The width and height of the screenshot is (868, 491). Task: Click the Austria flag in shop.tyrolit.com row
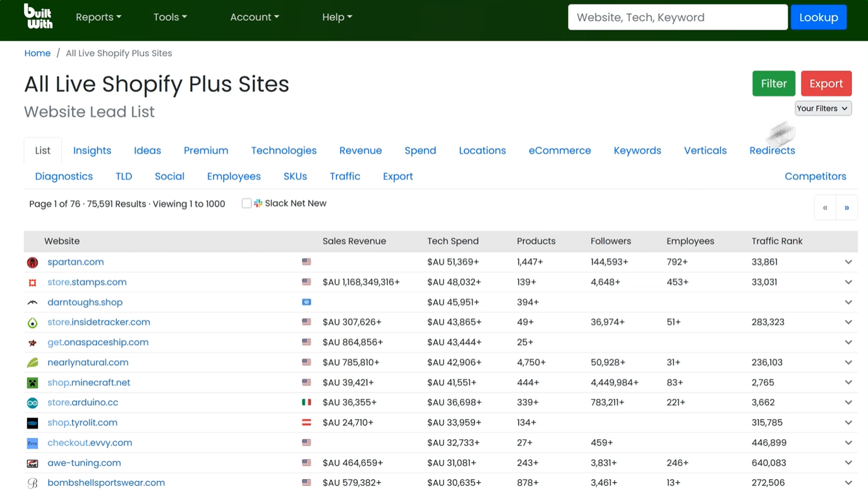[306, 422]
